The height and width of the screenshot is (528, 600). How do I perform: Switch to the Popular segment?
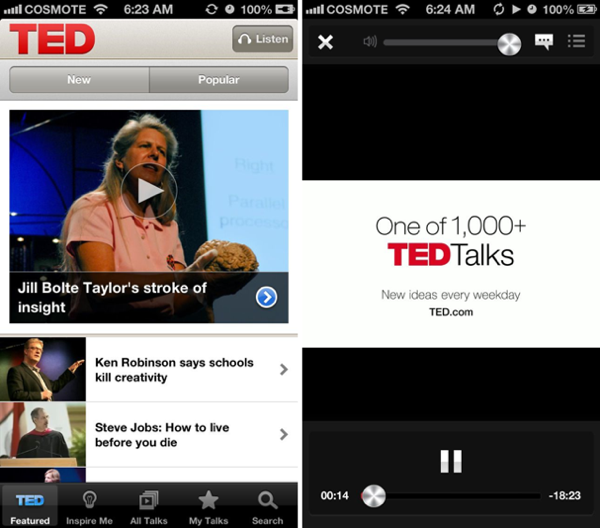click(x=218, y=80)
